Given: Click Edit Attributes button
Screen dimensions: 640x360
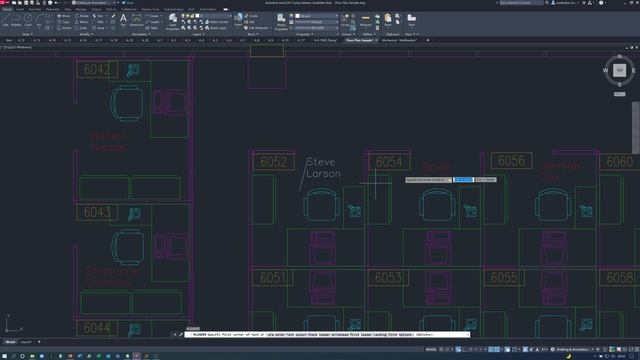Looking at the screenshot, I should tap(256, 28).
